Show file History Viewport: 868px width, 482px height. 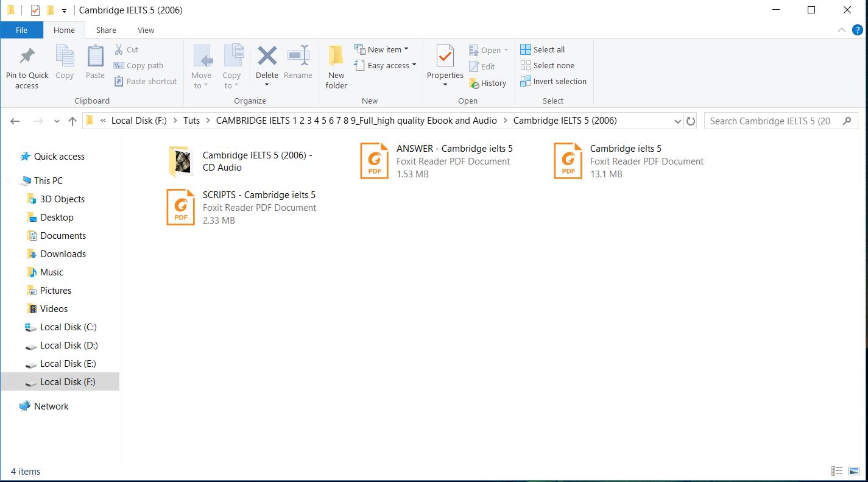tap(487, 83)
